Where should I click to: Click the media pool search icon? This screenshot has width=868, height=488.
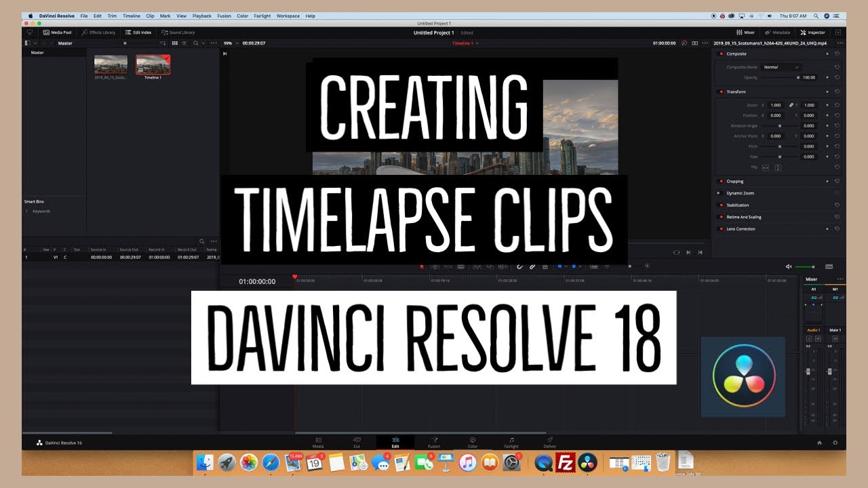point(196,43)
